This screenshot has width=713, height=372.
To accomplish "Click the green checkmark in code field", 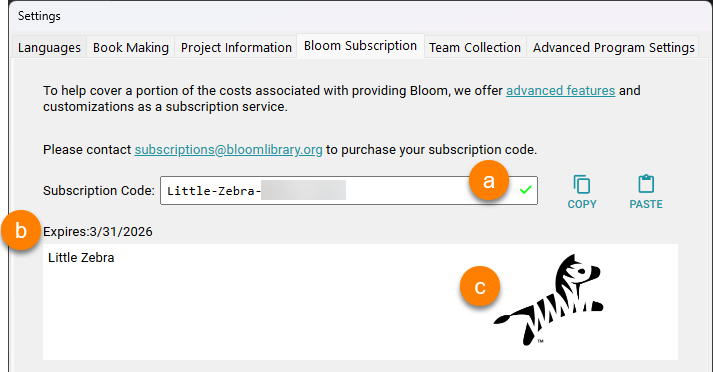I will click(525, 190).
